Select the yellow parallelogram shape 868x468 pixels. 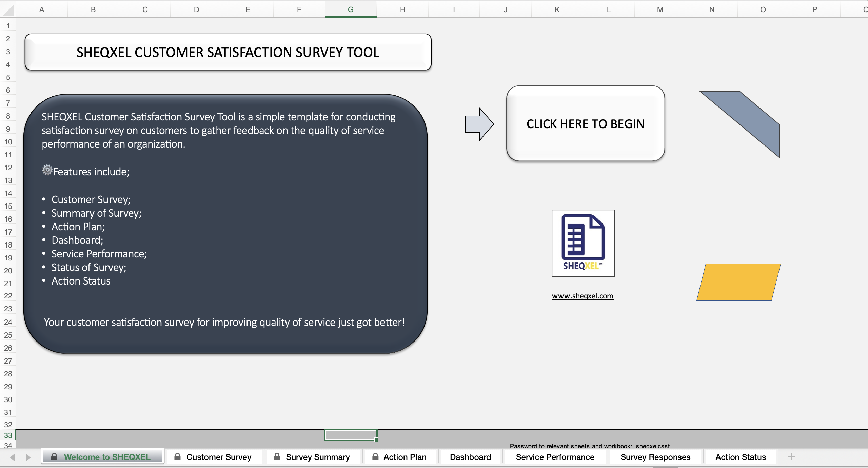click(x=738, y=282)
